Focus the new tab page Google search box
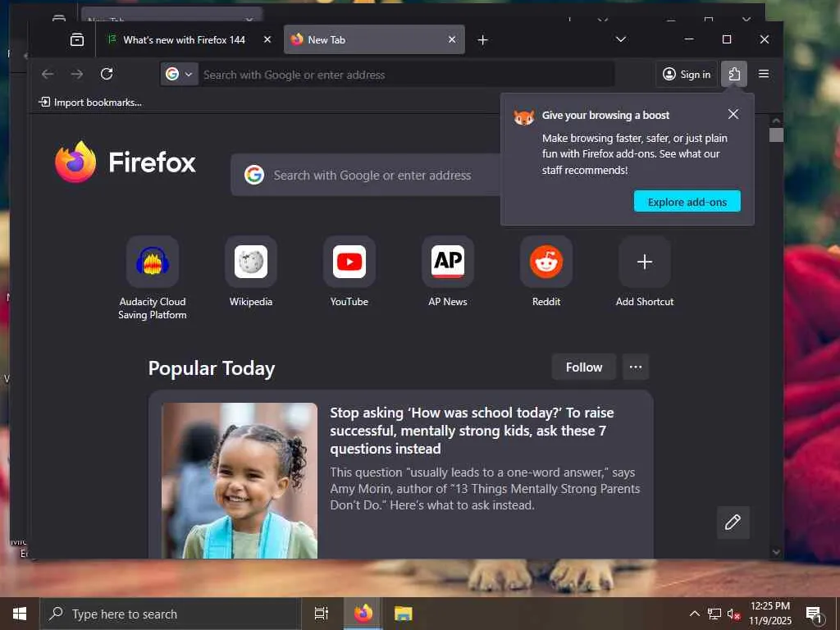 click(x=367, y=176)
